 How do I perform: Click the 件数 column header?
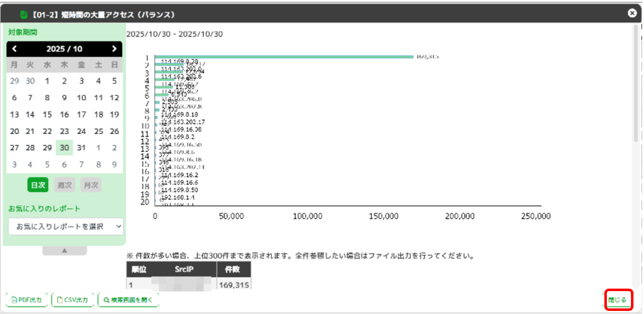233,270
